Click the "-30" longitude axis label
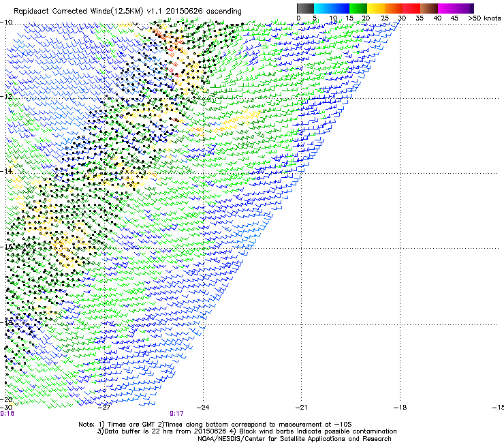 [6, 407]
